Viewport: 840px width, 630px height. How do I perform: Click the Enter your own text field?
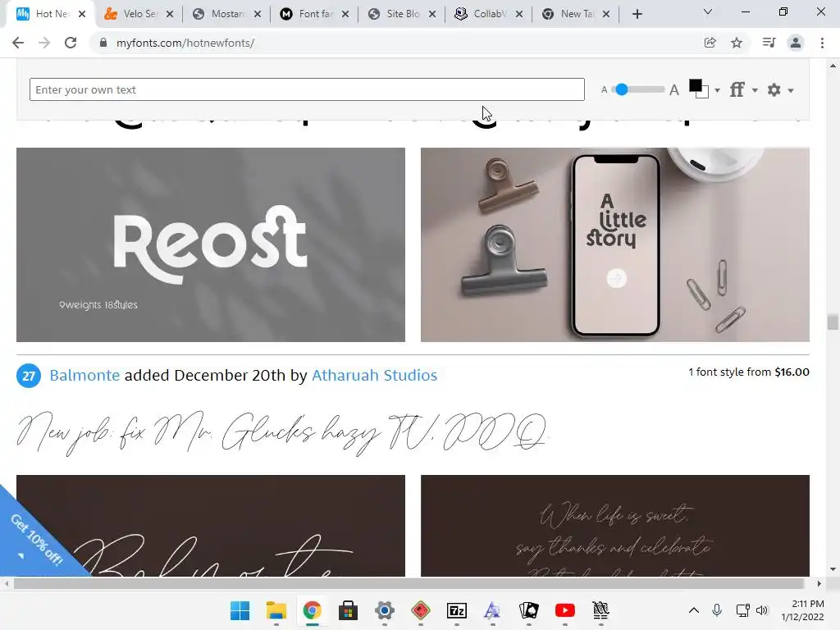[x=307, y=89]
